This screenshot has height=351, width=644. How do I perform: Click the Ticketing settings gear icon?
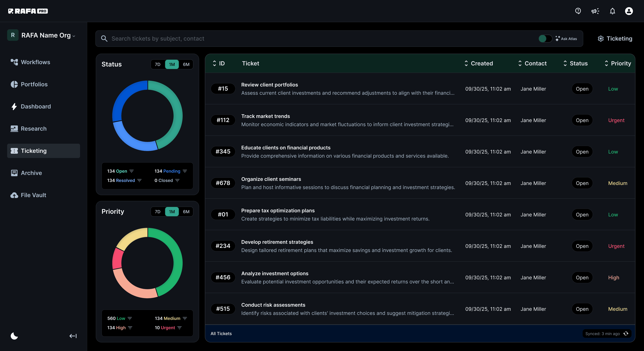click(601, 38)
